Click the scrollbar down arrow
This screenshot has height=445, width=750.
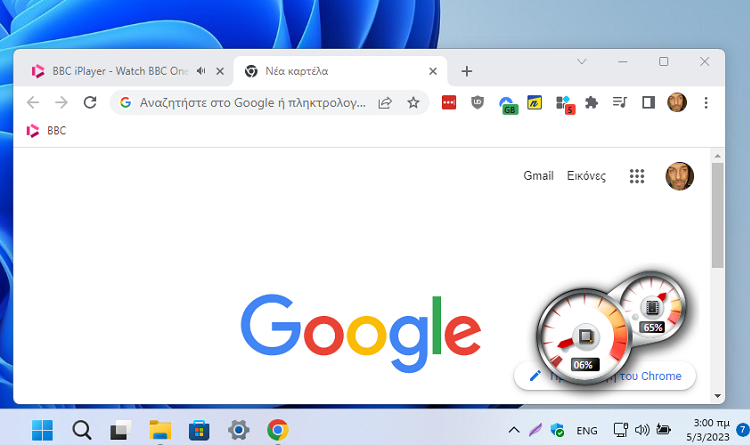pyautogui.click(x=717, y=396)
